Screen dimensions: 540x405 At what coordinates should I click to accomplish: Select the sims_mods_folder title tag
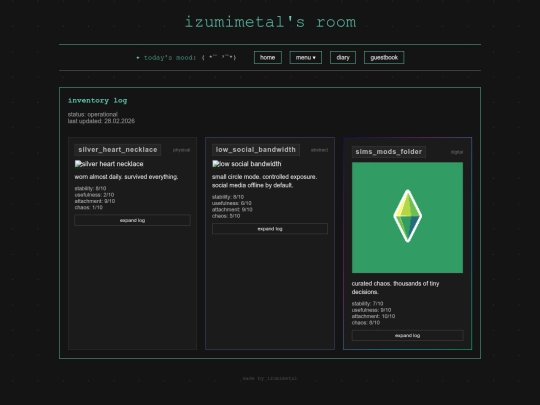tap(388, 152)
